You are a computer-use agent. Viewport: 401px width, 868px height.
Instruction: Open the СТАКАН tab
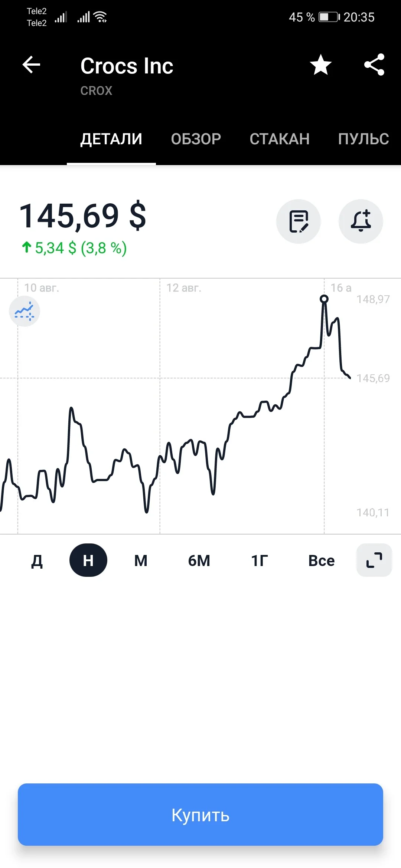tap(280, 139)
